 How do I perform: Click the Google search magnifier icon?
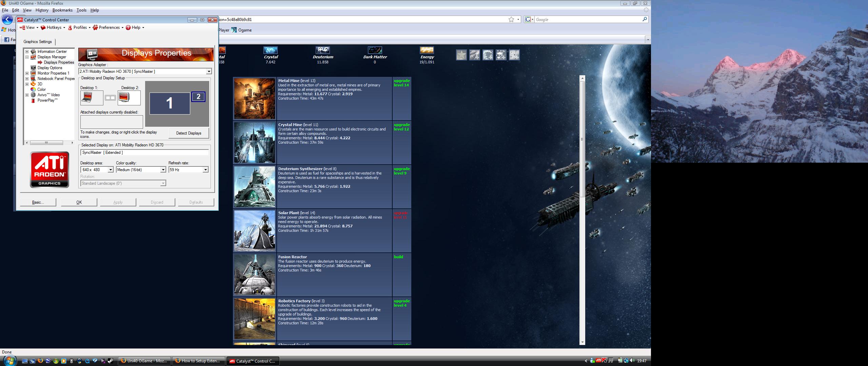click(x=645, y=19)
